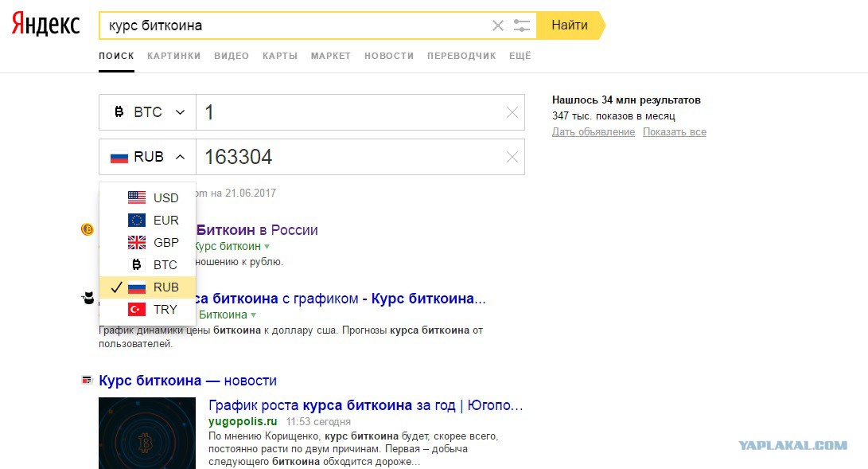Click the Turkish flag icon in dropdown

137,310
